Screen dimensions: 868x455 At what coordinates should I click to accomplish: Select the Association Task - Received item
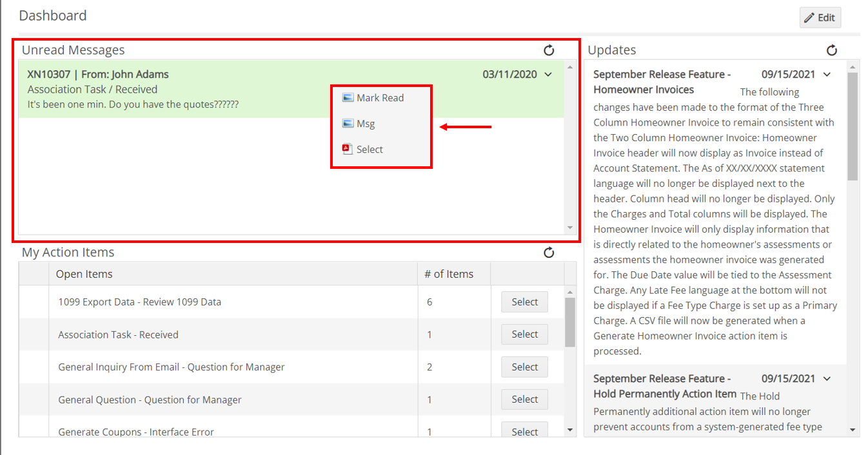click(524, 334)
